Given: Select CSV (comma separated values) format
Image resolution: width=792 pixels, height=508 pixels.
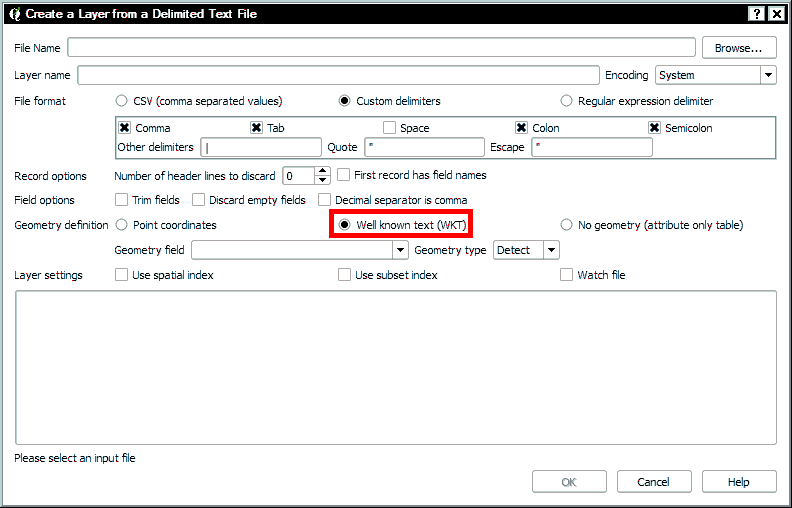Looking at the screenshot, I should click(122, 101).
